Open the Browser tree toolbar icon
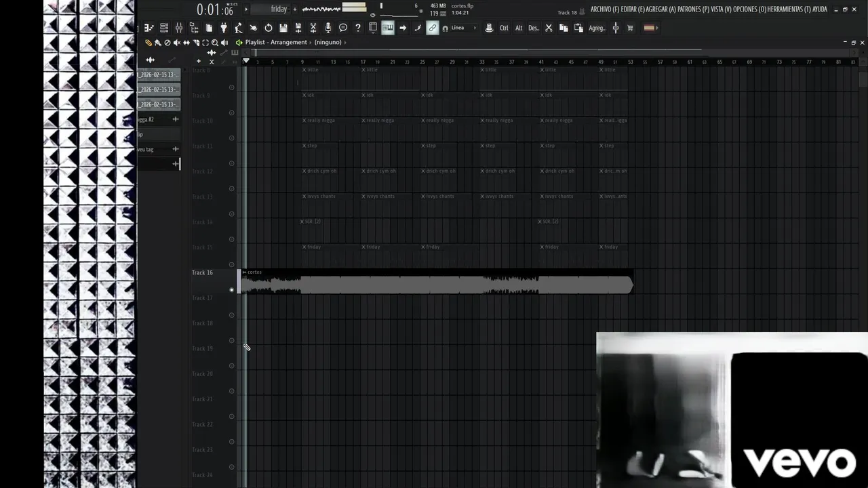 pos(194,28)
